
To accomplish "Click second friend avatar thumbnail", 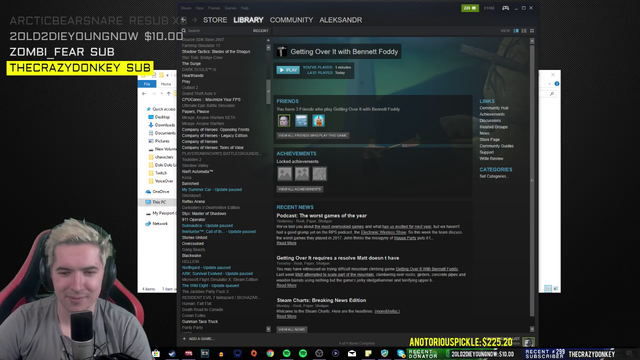I will (301, 120).
